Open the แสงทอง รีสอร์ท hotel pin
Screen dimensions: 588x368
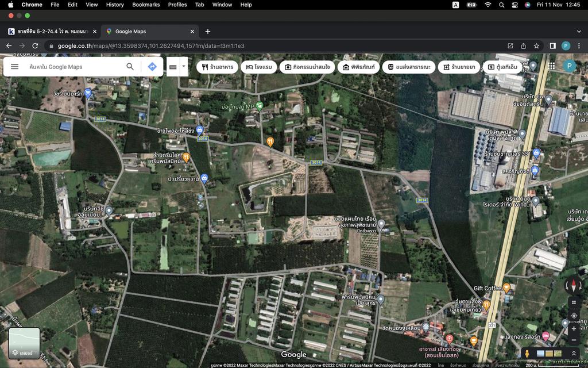tap(546, 336)
